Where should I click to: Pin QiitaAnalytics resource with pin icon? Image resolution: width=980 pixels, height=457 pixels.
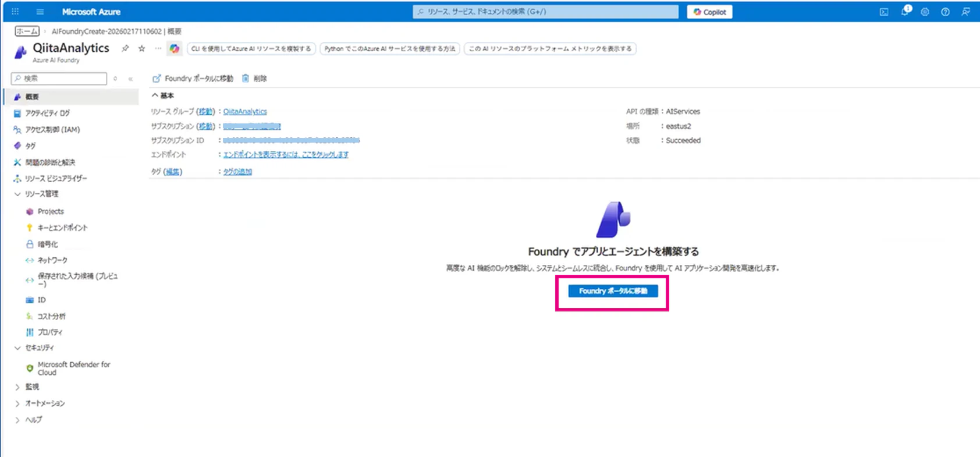click(125, 48)
